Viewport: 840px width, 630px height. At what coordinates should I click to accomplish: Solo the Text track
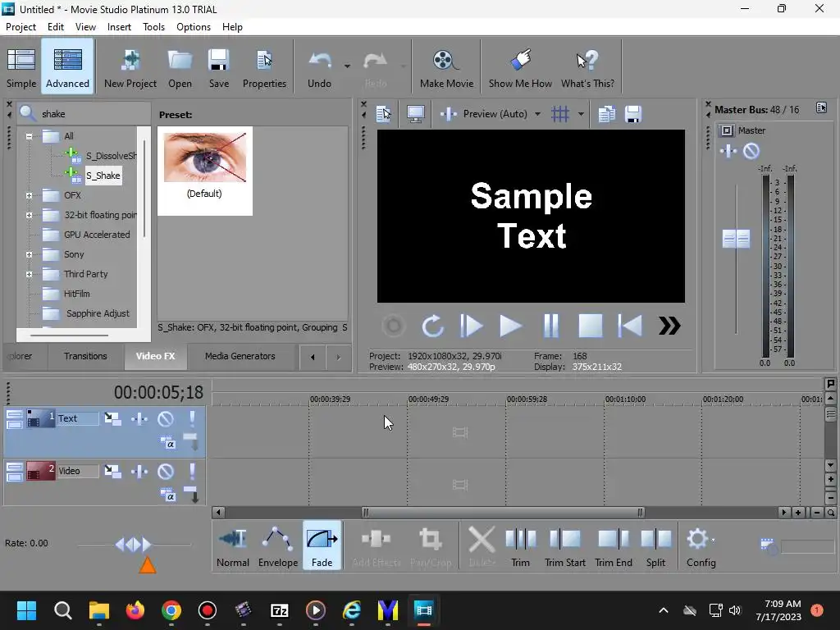(192, 418)
